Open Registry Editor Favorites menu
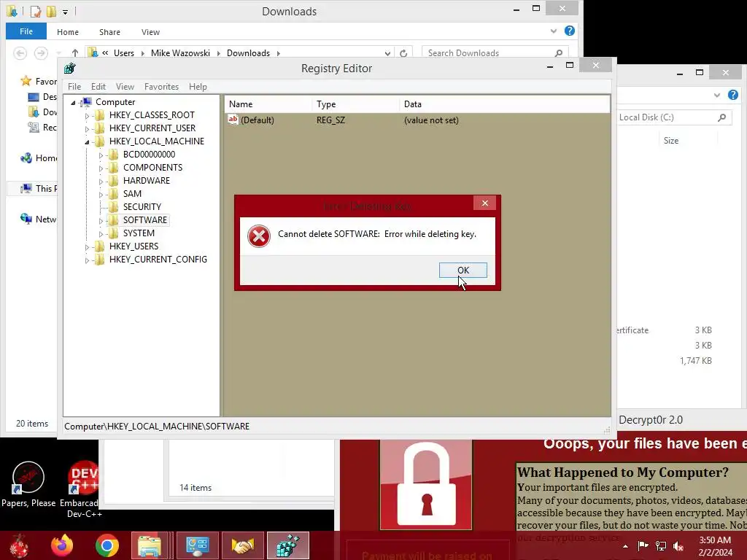 [161, 87]
